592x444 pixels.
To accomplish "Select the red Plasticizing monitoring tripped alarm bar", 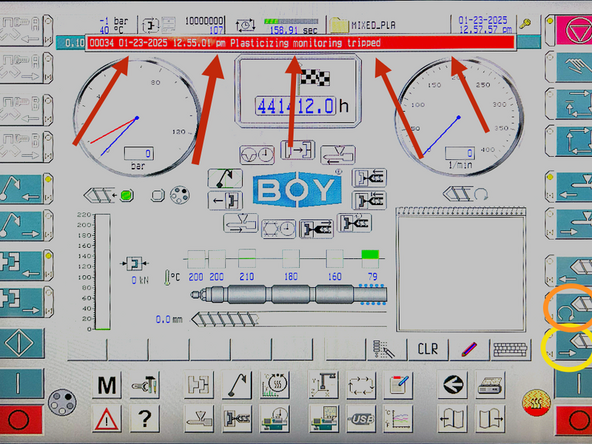I will pyautogui.click(x=301, y=43).
